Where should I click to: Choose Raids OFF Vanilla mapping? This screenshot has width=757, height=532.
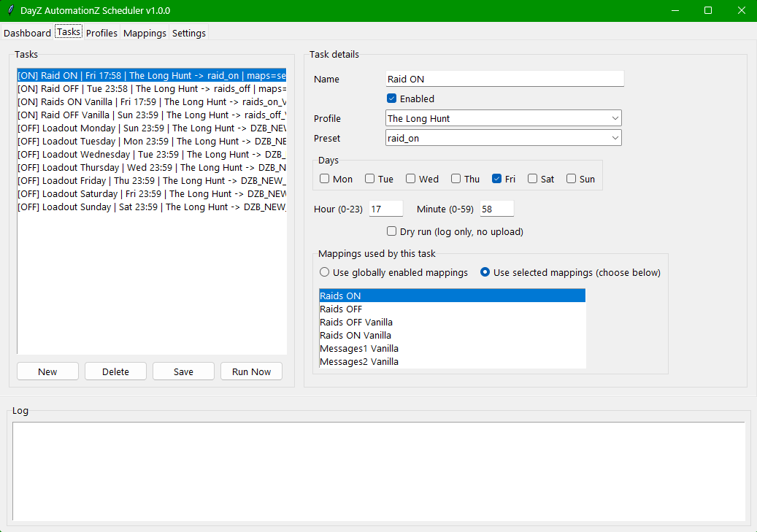coord(453,322)
